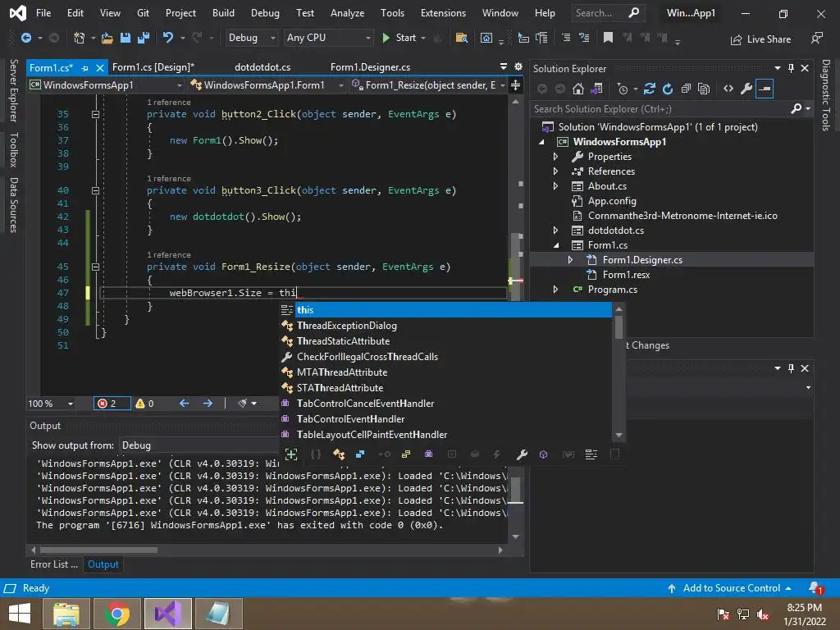Toggle the Preview Selected Items button
This screenshot has height=630, width=840.
765,89
